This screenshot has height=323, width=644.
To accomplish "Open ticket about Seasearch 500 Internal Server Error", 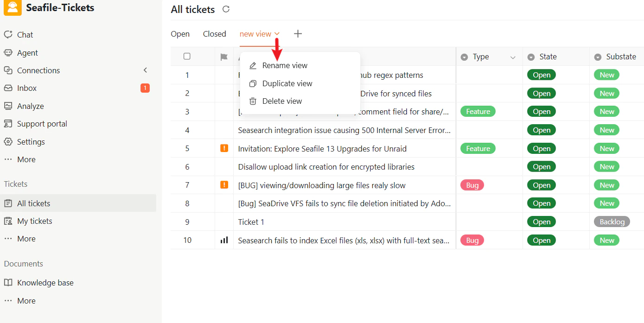I will pos(344,130).
